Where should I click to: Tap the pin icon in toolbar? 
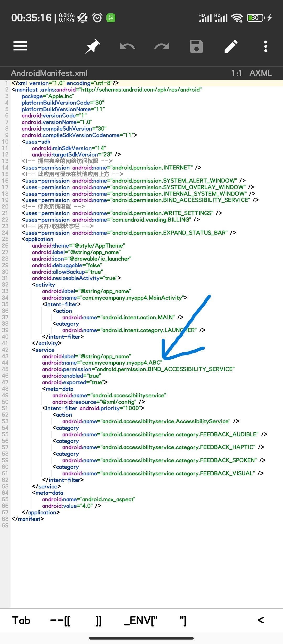[93, 46]
